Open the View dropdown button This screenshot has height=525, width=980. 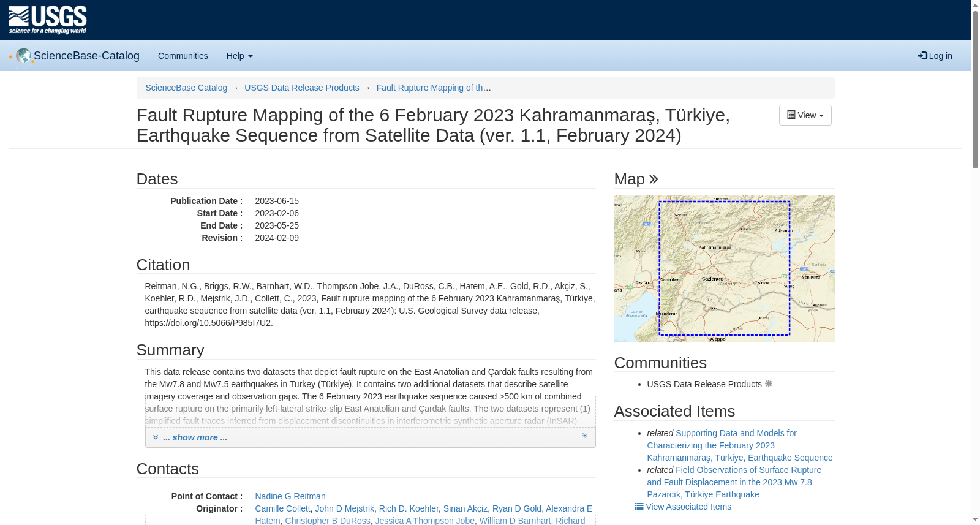(805, 115)
